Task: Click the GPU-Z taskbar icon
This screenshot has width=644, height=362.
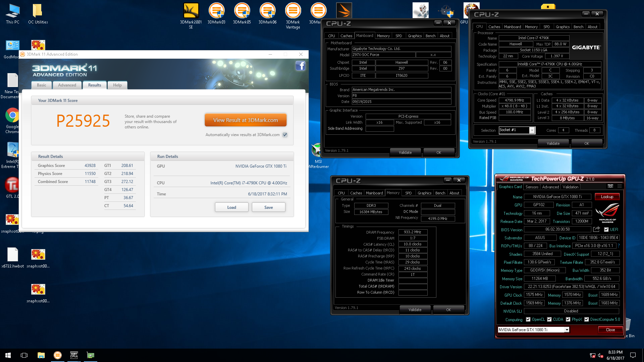Action: [91, 355]
